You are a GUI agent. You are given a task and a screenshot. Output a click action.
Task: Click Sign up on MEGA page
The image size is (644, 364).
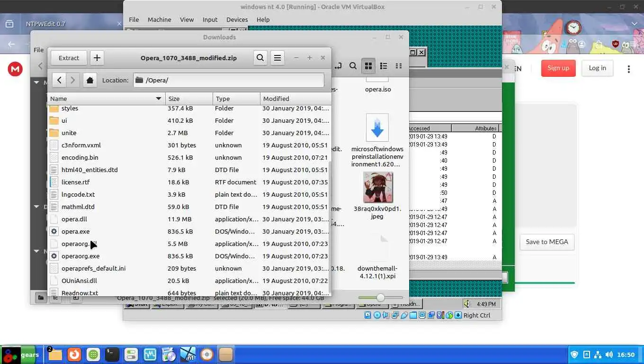558,68
